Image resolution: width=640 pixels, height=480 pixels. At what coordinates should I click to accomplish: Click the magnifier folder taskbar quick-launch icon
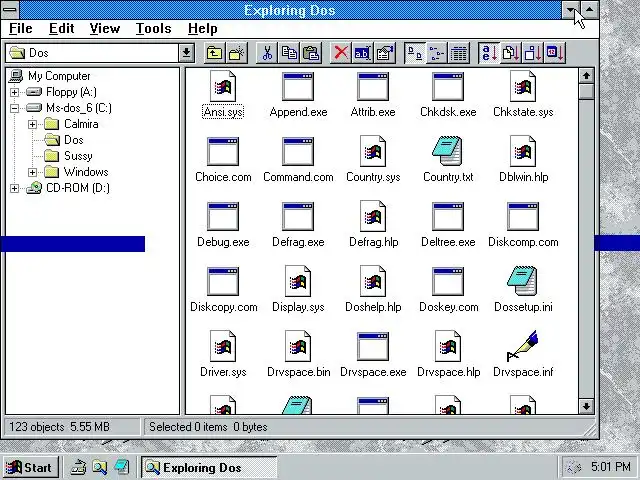[x=100, y=467]
